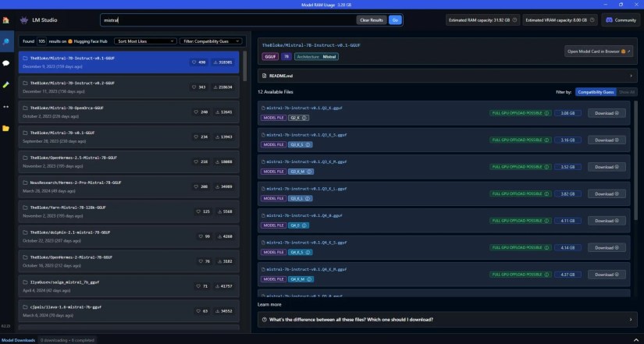Click the LM Studio logo icon

24,20
